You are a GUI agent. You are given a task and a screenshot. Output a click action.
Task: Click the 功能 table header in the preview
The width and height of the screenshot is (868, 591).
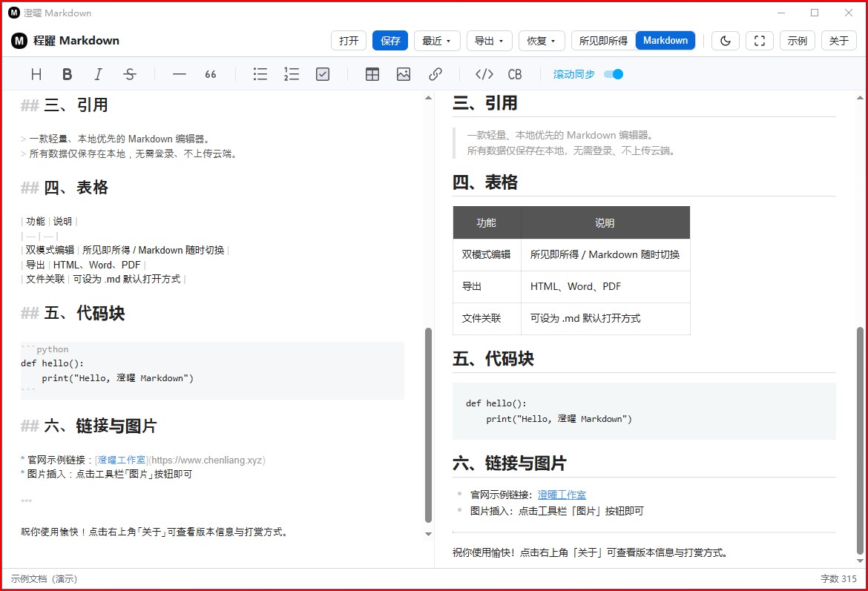[x=487, y=222]
